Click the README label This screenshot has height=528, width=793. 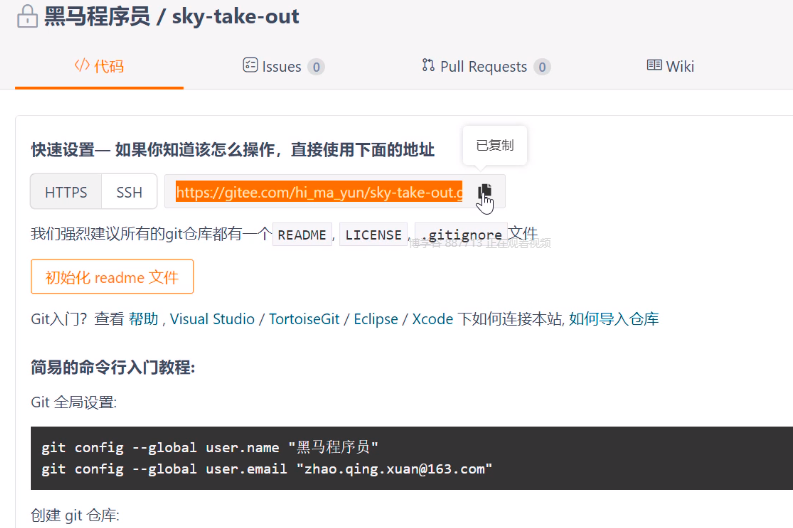(302, 235)
